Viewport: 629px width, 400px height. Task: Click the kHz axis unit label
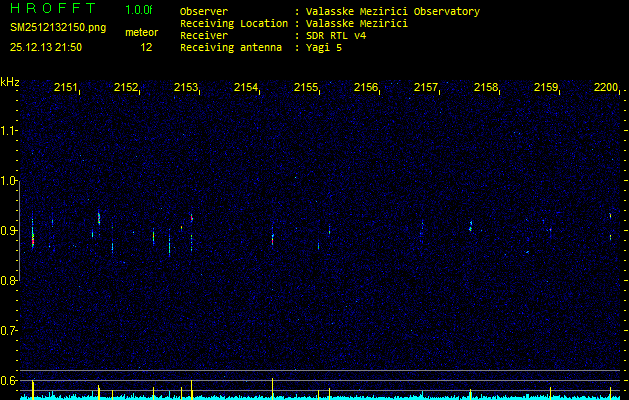10,82
